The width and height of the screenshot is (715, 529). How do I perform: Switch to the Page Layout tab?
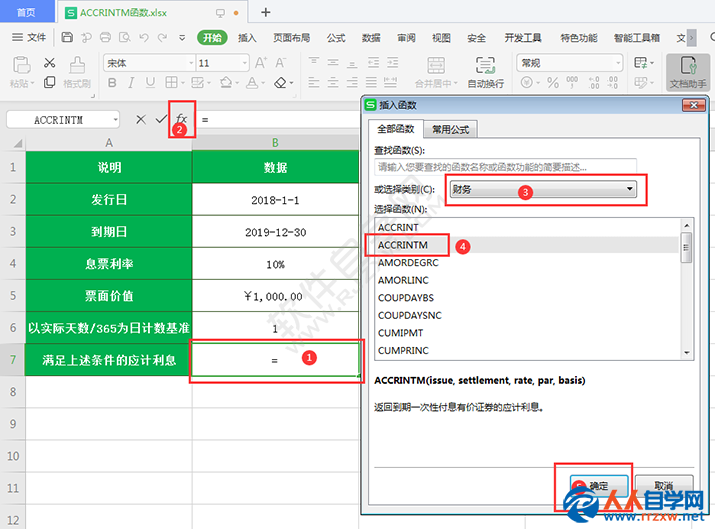click(x=291, y=38)
